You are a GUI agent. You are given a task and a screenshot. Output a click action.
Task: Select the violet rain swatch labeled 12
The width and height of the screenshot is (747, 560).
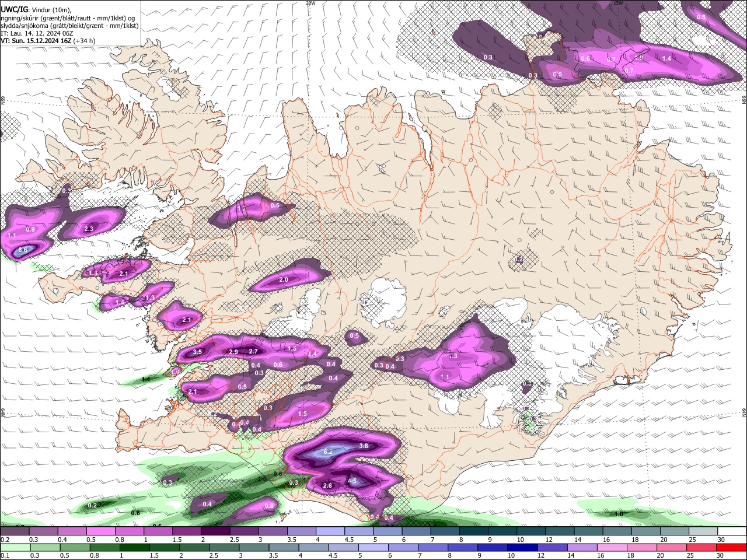pyautogui.click(x=553, y=547)
